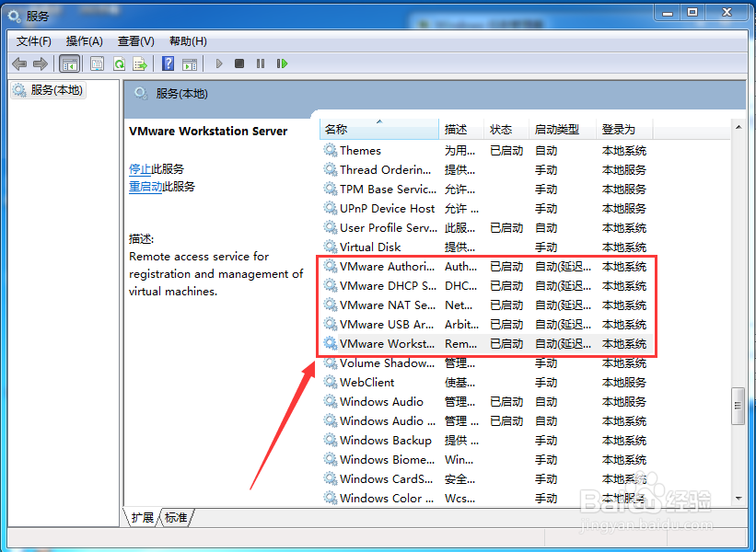Screen dimensions: 756x552
Task: Click the Start Service toolbar icon
Action: click(x=218, y=63)
